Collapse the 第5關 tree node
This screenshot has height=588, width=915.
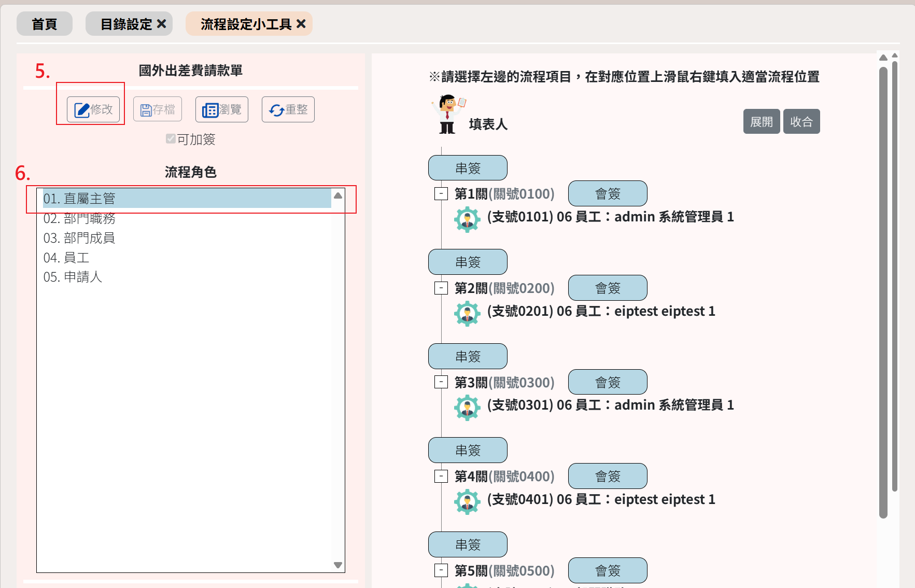click(441, 571)
